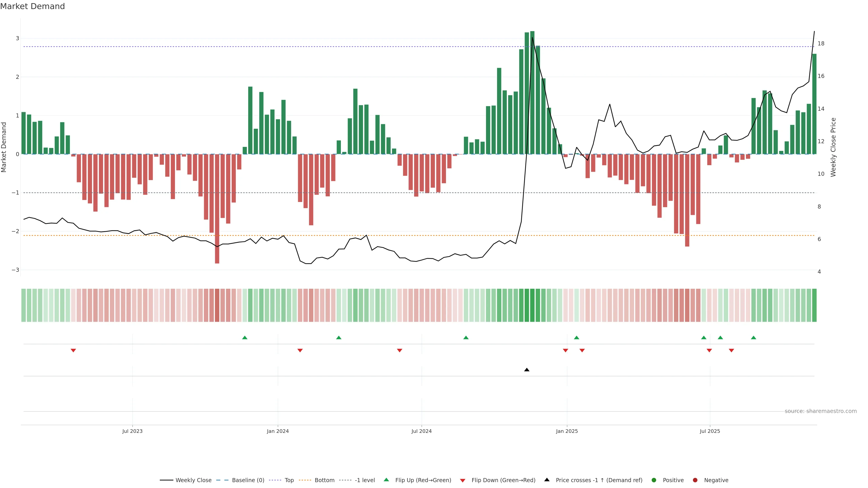Click the black price-cross triangle marker on the timeline
This screenshot has width=868, height=488.
[527, 370]
